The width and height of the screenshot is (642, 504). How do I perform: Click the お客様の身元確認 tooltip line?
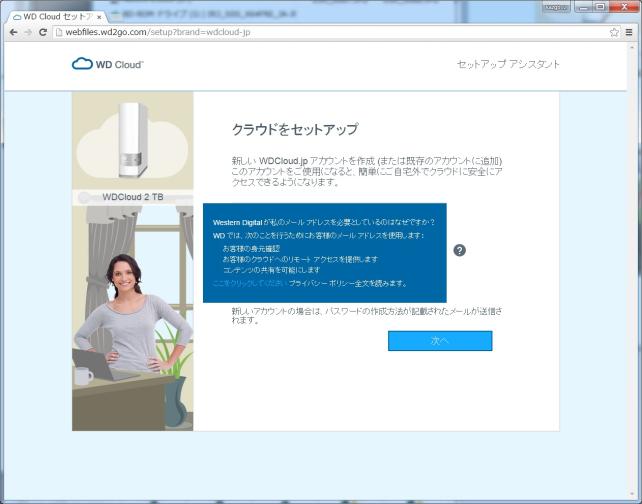251,249
